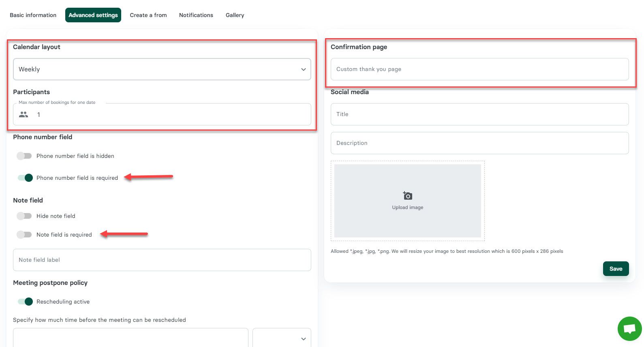Click the Upload image area
The width and height of the screenshot is (644, 347).
click(x=408, y=201)
